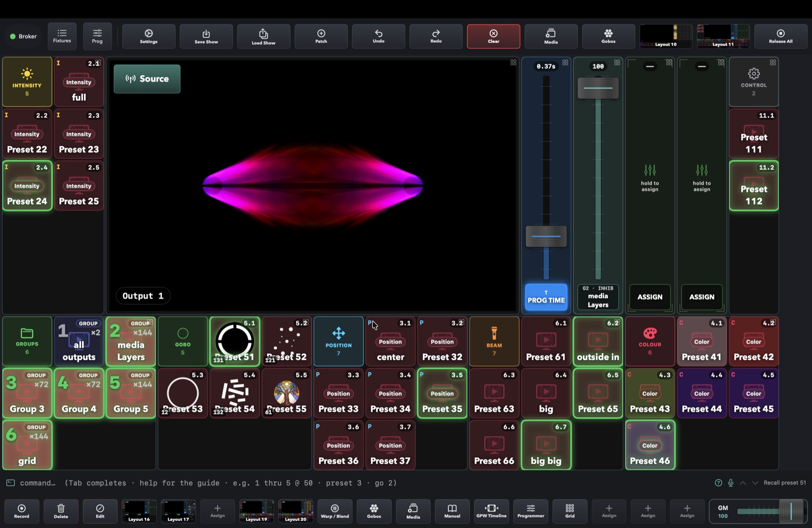
Task: Toggle intensity Preset 24
Action: tap(27, 185)
